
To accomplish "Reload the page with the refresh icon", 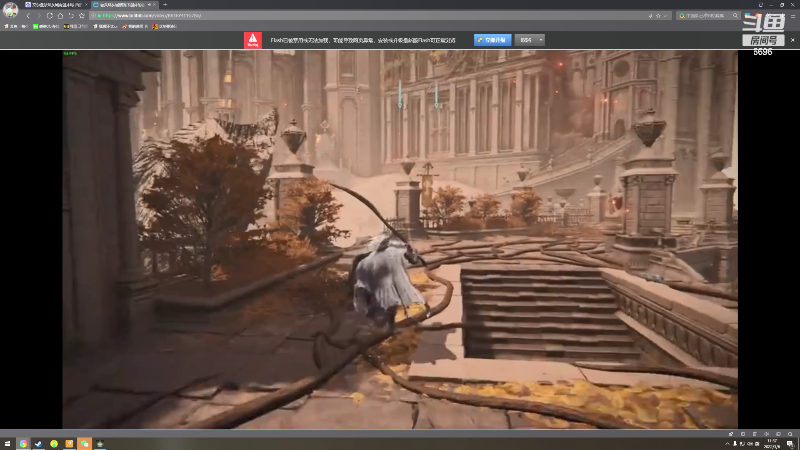I will (x=49, y=16).
